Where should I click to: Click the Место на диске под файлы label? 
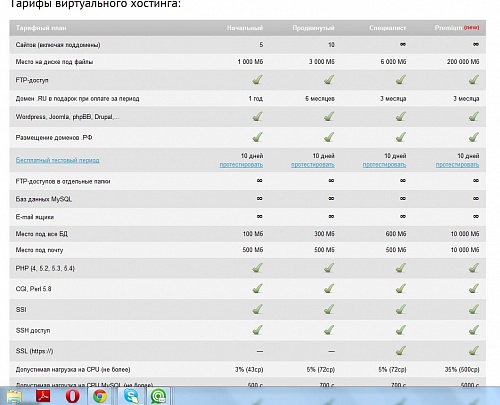click(x=54, y=62)
